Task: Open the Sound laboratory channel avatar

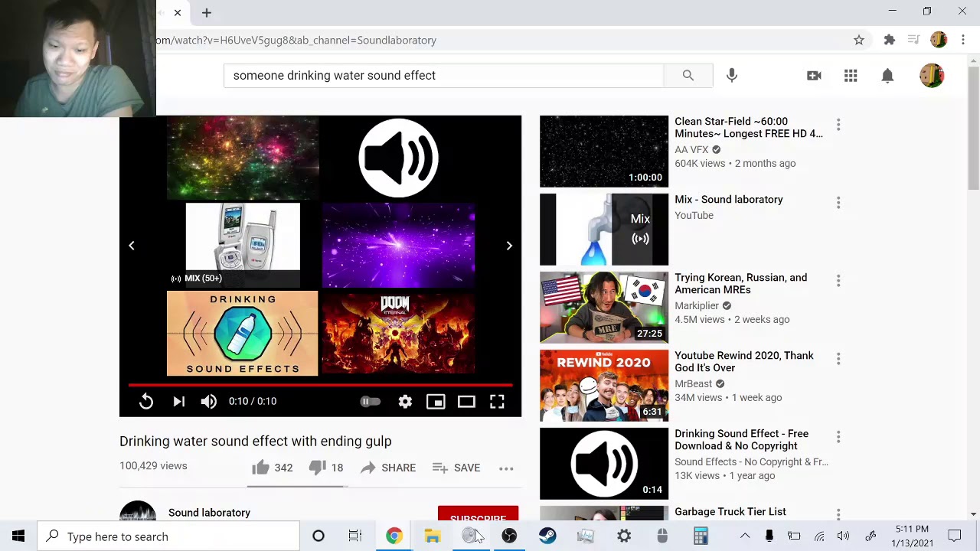Action: coord(138,511)
